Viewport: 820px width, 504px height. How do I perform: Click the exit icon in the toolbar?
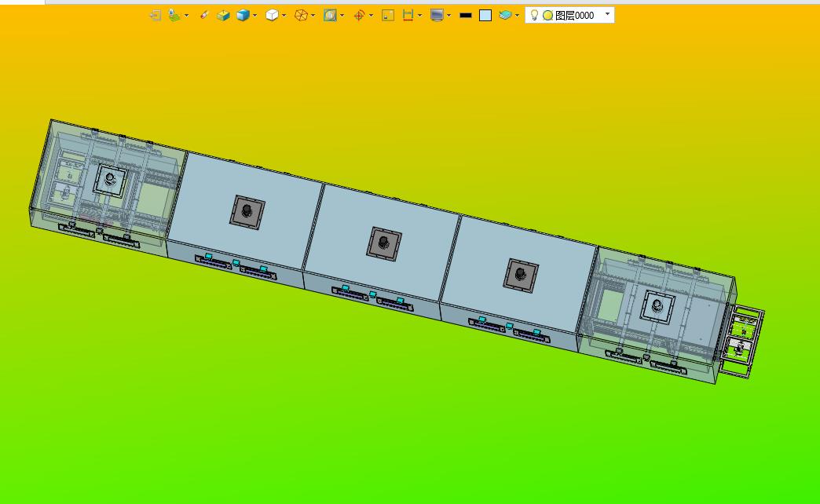155,16
